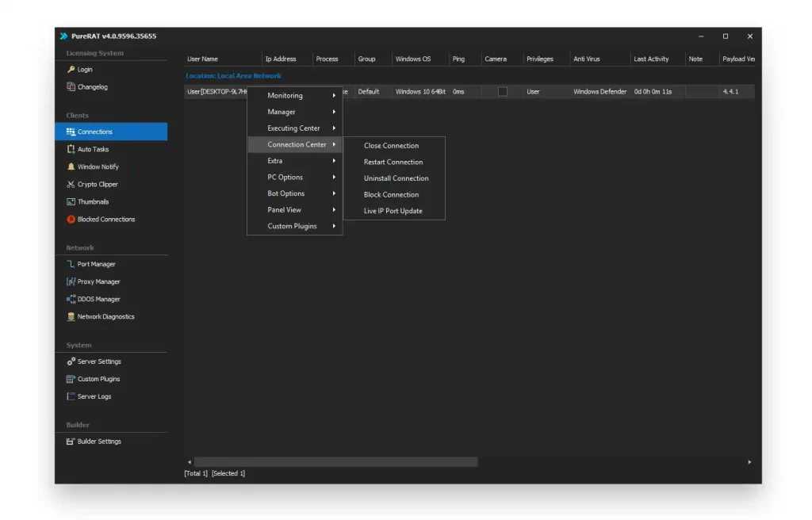Click the red Blocked Connections icon
Viewport: 812px width, 520px height.
71,220
